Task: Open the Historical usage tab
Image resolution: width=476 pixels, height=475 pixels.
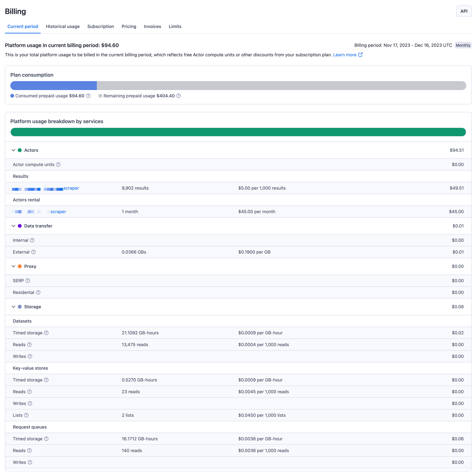Action: (x=63, y=26)
